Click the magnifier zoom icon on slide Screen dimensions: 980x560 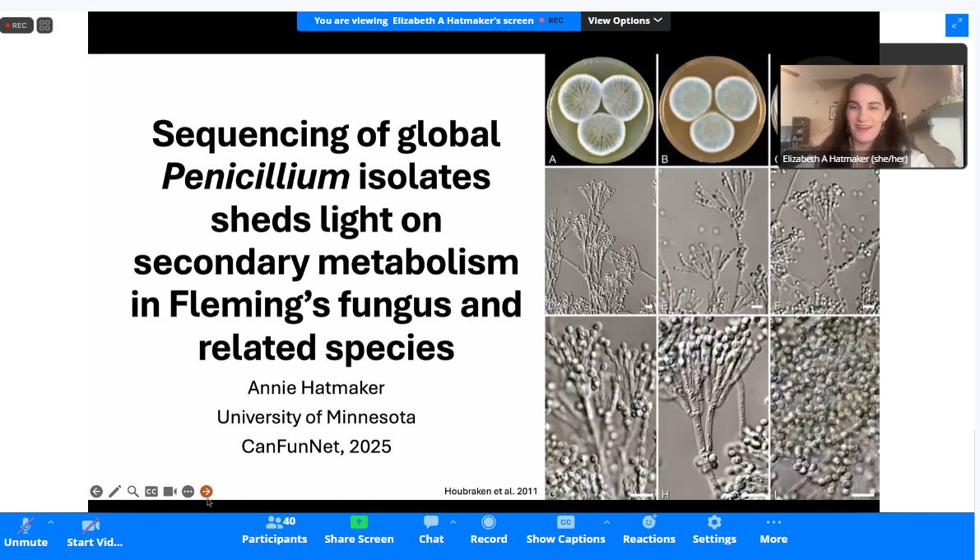132,492
